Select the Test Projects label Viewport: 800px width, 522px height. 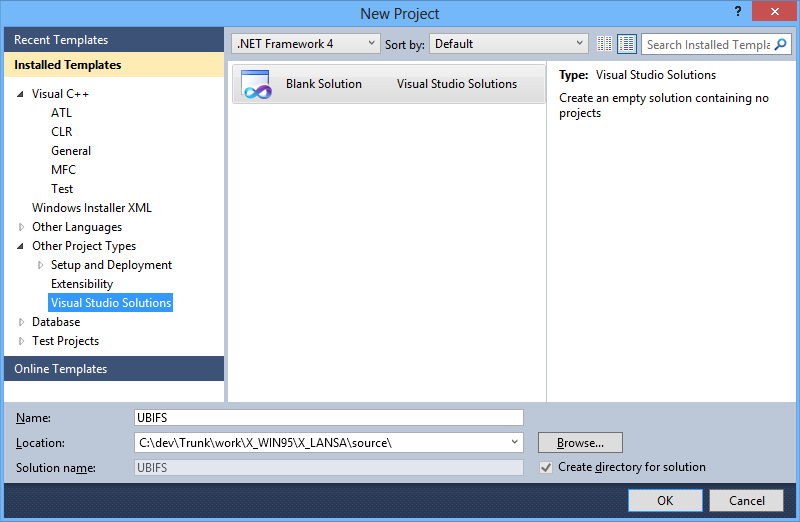(x=65, y=341)
